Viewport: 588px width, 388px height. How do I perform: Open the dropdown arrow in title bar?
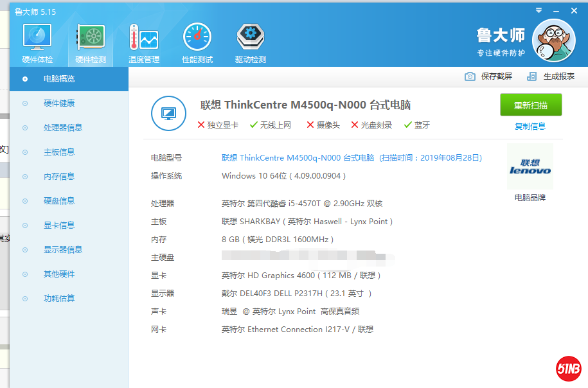[539, 10]
